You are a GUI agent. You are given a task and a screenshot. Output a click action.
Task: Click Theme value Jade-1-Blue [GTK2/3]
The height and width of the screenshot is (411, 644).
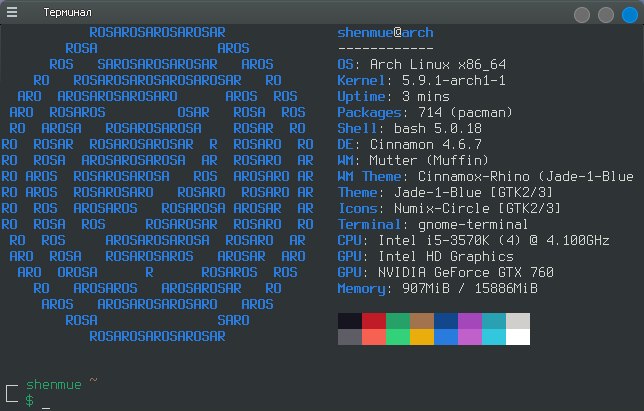(x=474, y=193)
